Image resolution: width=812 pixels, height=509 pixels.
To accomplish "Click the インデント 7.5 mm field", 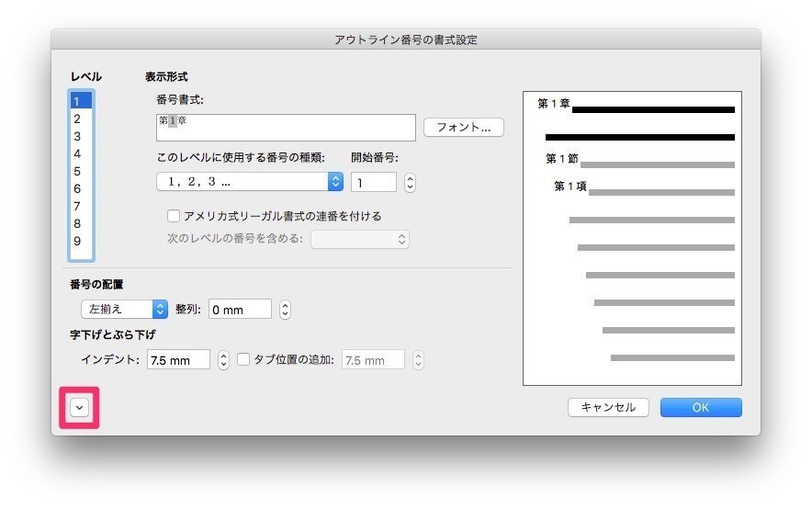I will click(x=178, y=360).
